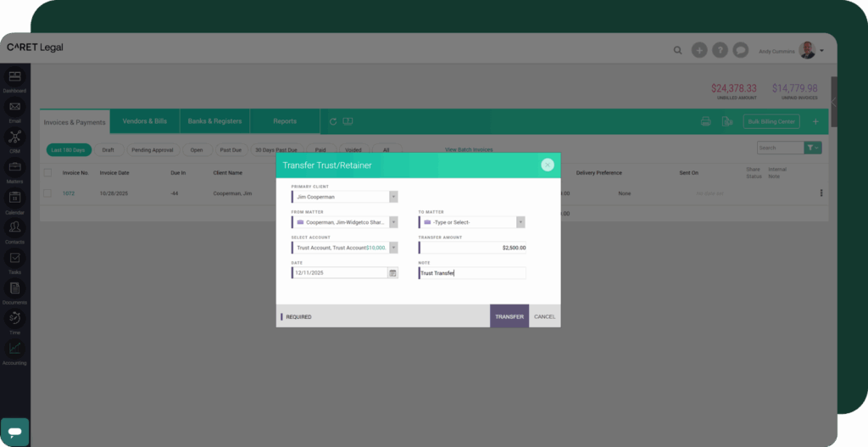The width and height of the screenshot is (868, 447).
Task: Expand the From Matter dropdown
Action: (x=393, y=222)
